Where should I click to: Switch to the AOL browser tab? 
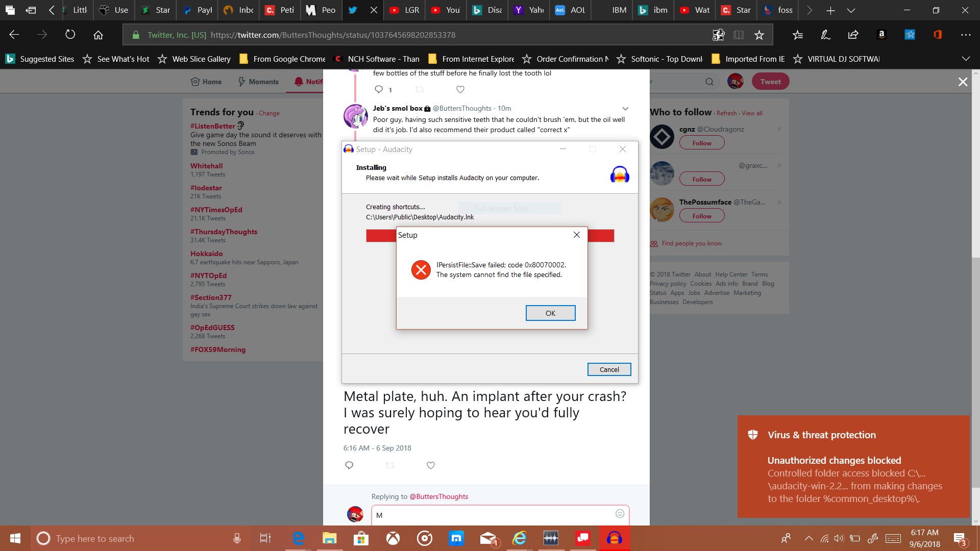point(571,10)
